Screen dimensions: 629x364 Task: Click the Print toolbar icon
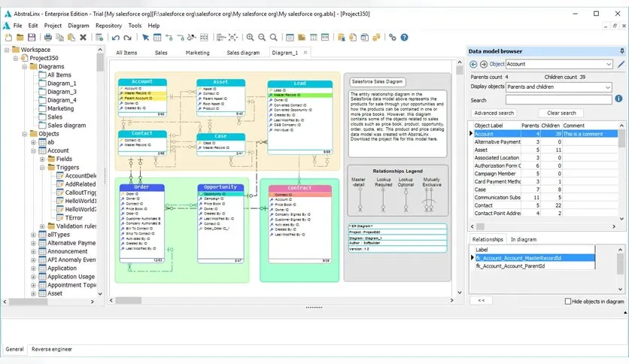pos(48,38)
